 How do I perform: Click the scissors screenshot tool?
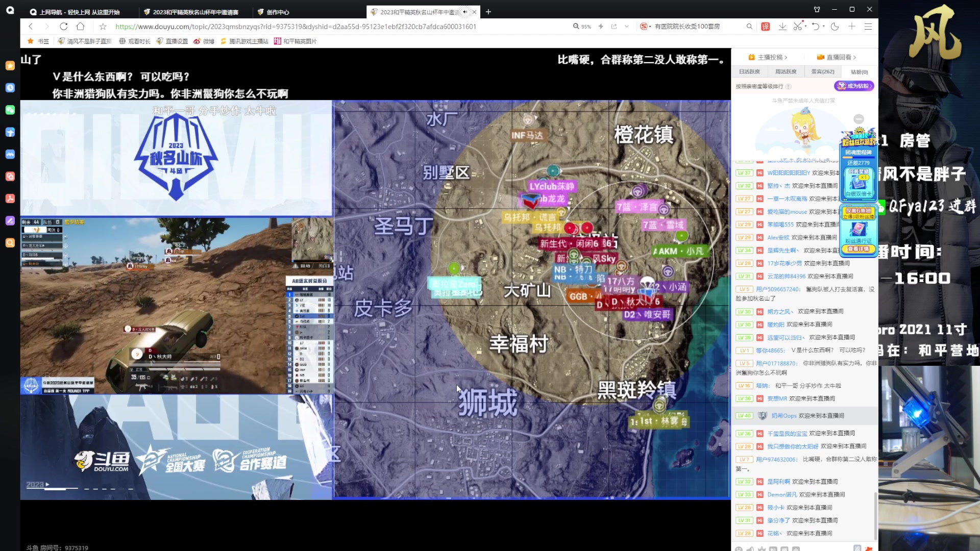[797, 27]
